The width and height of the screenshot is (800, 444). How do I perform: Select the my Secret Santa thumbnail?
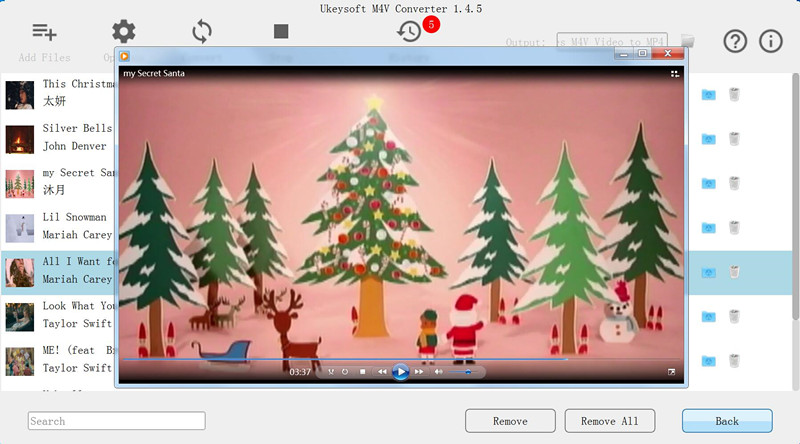coord(20,183)
